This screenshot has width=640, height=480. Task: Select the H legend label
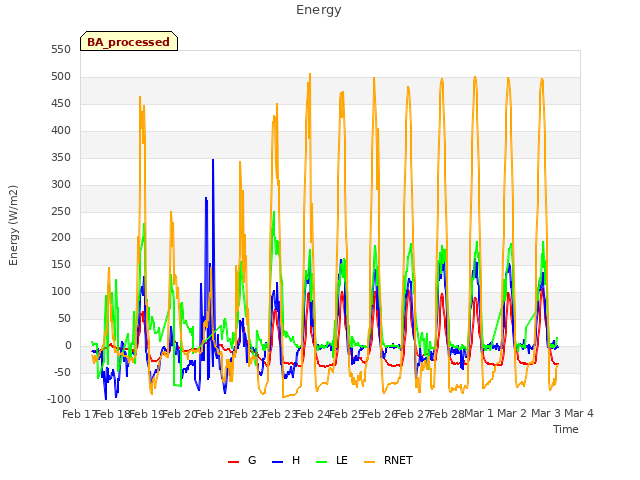(296, 460)
